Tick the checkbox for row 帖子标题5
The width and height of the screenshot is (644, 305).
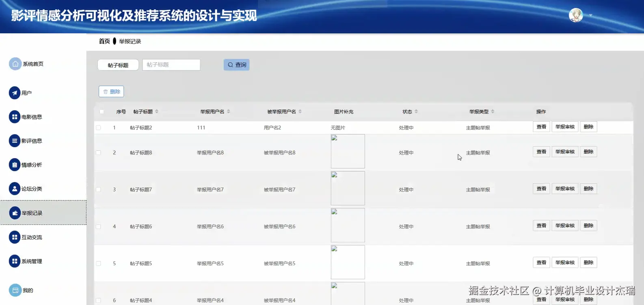coord(98,264)
